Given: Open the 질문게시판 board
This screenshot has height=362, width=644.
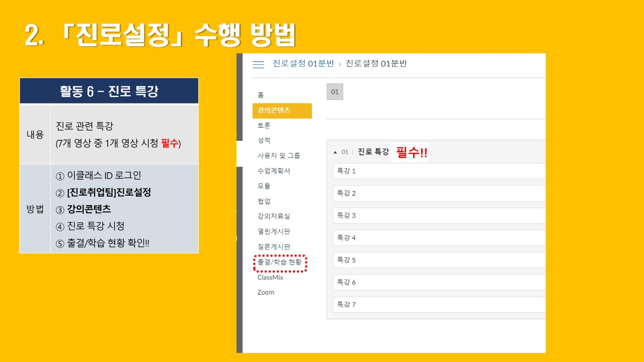Looking at the screenshot, I should tap(274, 247).
